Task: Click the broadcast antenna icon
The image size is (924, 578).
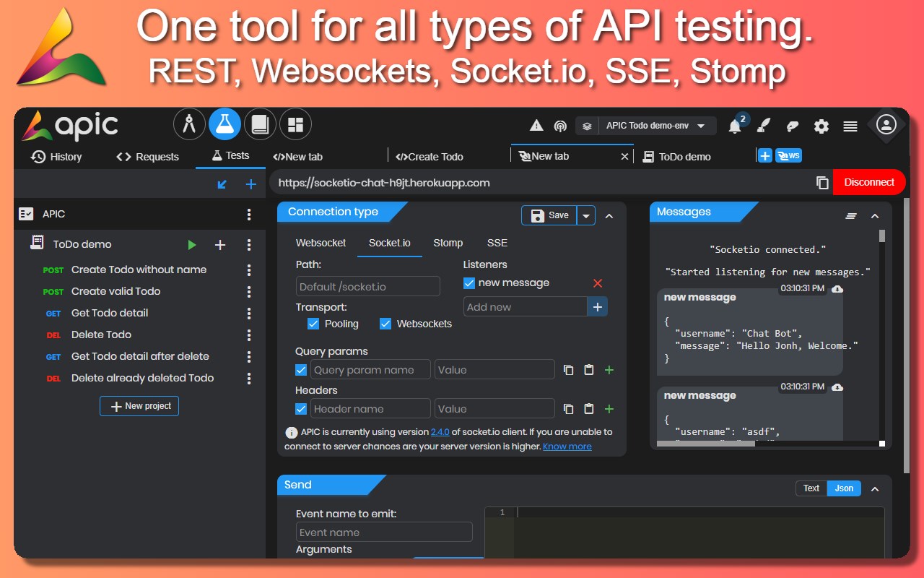Action: tap(560, 126)
